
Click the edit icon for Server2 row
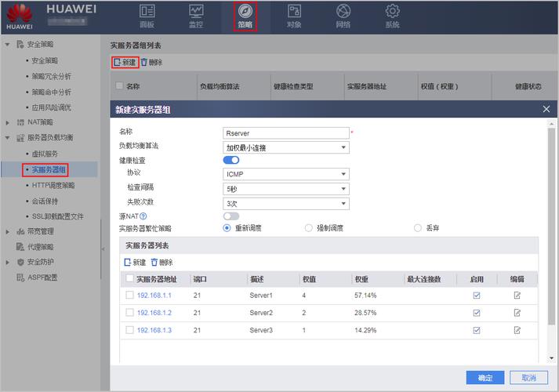(517, 313)
